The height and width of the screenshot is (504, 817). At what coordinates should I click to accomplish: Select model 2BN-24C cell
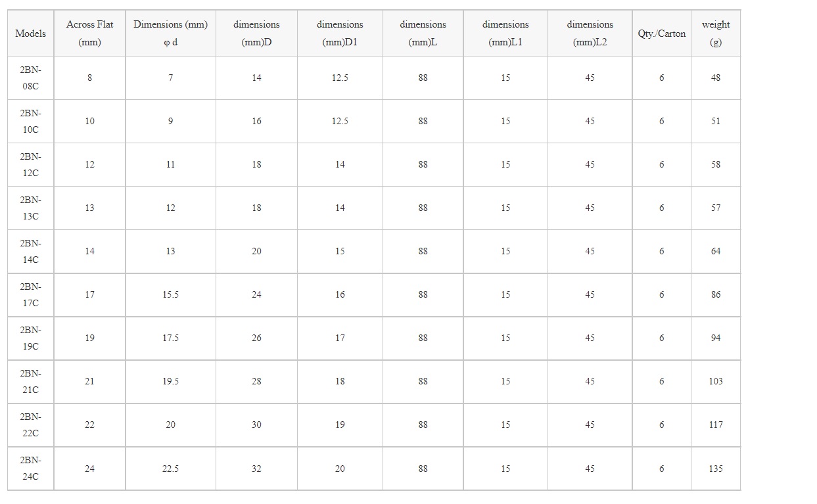[x=31, y=469]
